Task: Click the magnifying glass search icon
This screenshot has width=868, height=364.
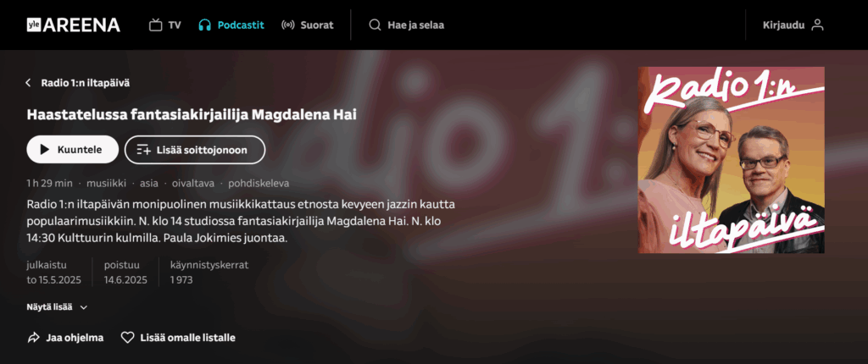Action: click(375, 25)
